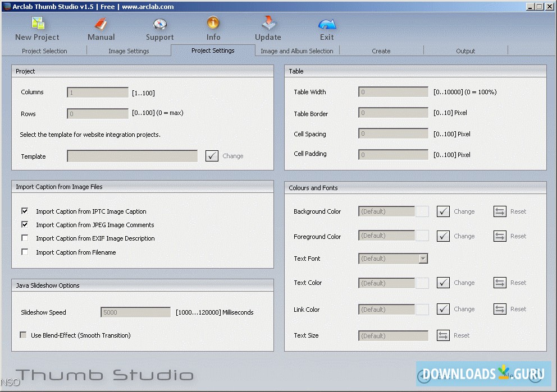Screen dimensions: 557x392
Task: Click the Table Border input field
Action: [x=393, y=113]
